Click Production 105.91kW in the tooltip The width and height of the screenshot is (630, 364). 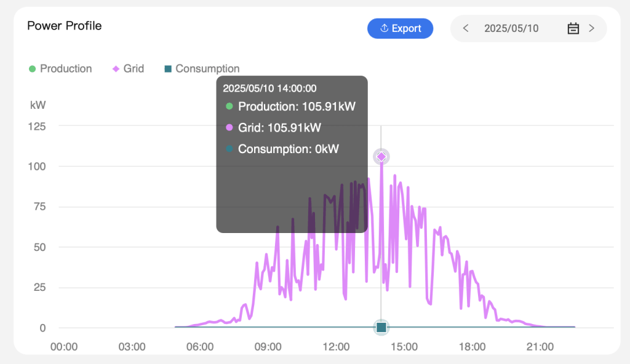297,106
